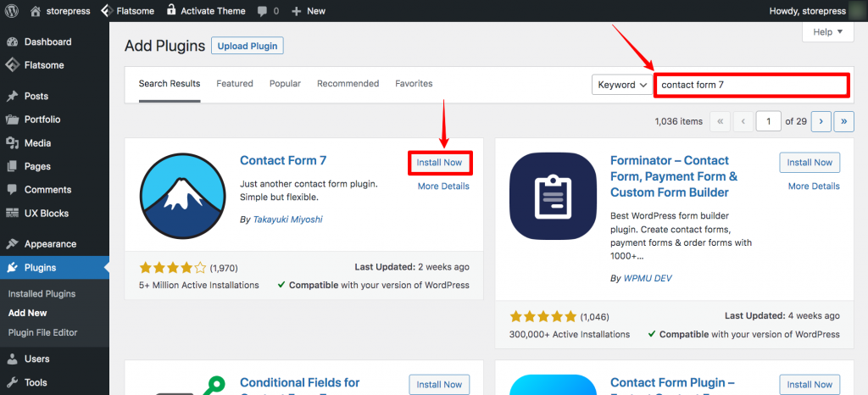Click the Forminator clipboard logo
The width and height of the screenshot is (868, 395).
click(x=553, y=196)
